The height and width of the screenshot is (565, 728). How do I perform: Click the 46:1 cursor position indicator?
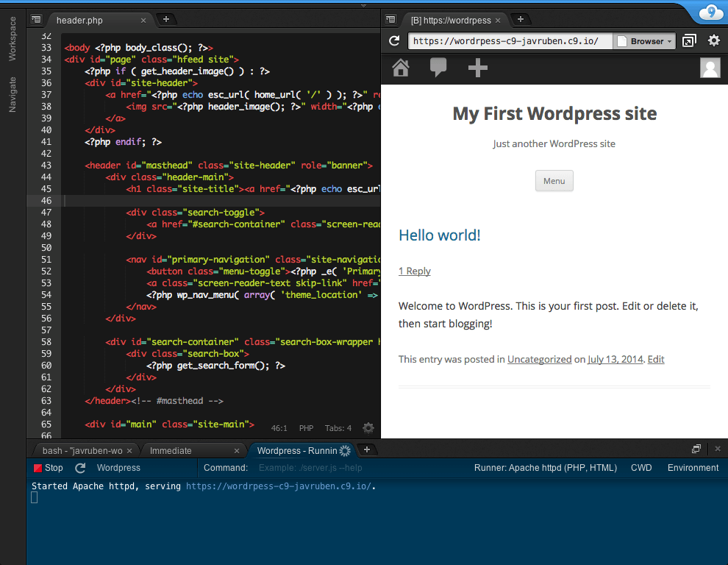(279, 428)
